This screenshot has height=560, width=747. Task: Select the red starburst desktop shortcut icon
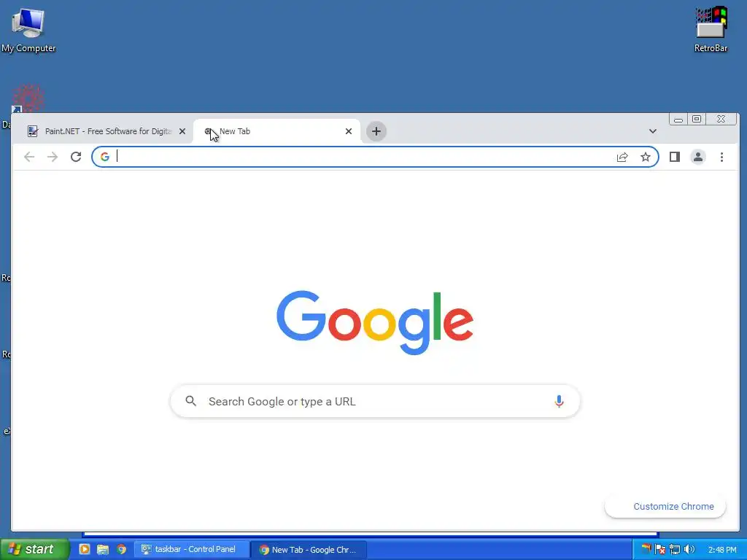(28, 99)
